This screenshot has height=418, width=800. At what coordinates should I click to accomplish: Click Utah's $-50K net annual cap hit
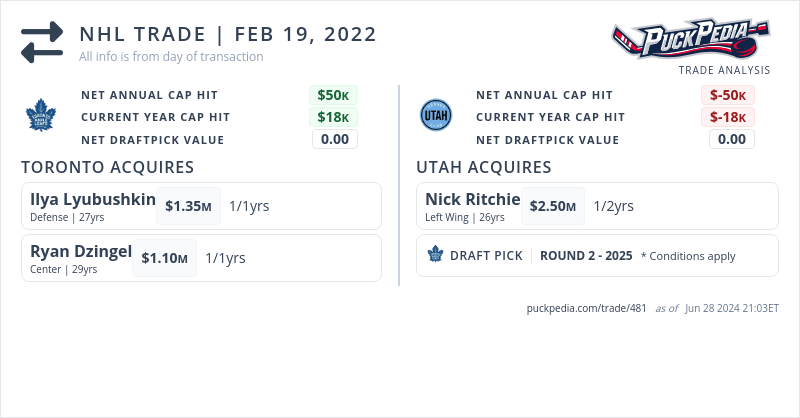[727, 95]
